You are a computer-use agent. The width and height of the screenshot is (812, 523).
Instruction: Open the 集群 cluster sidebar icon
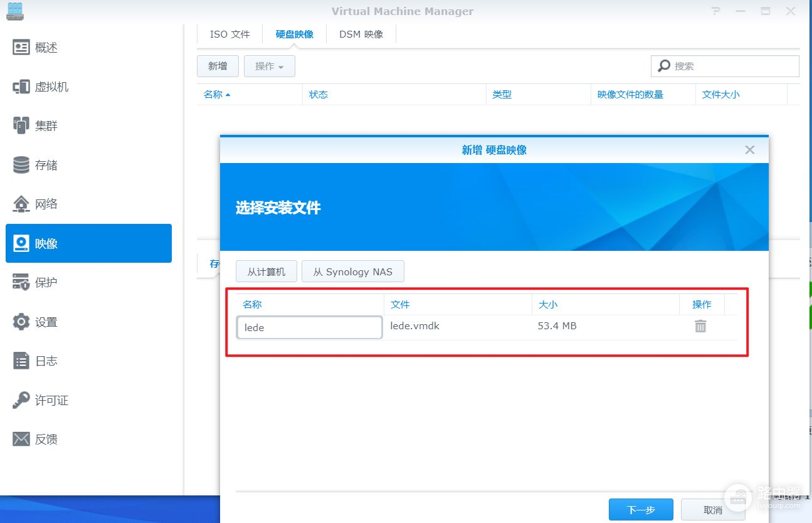21,126
